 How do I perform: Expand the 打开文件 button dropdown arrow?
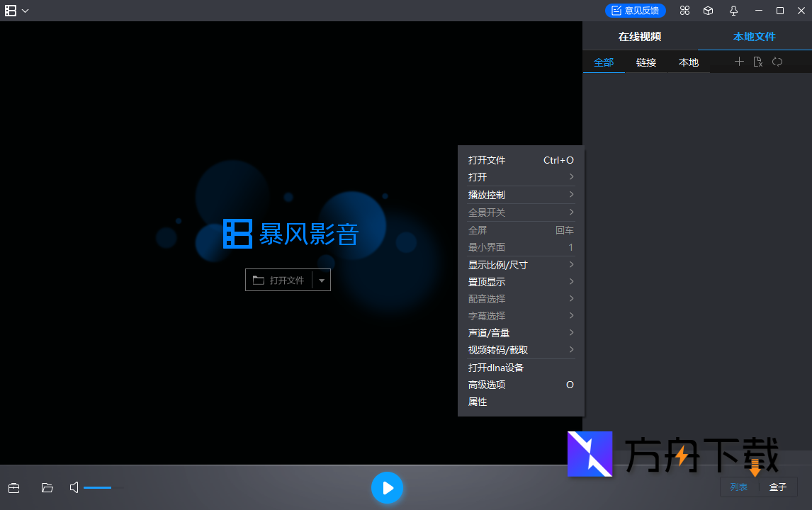point(322,280)
